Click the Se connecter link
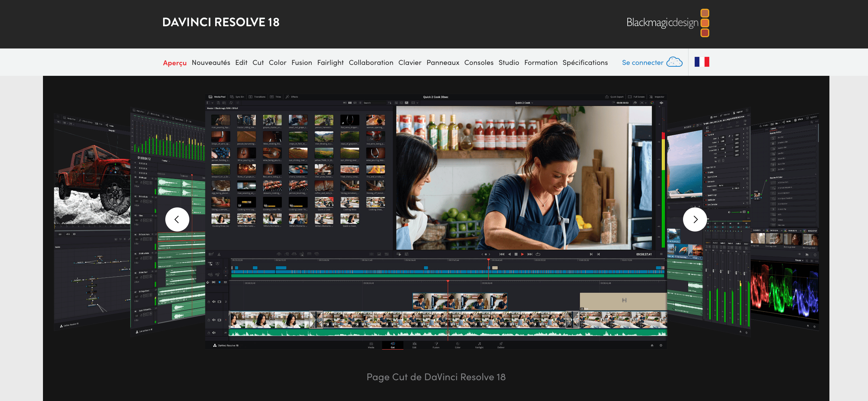868x401 pixels. click(642, 62)
